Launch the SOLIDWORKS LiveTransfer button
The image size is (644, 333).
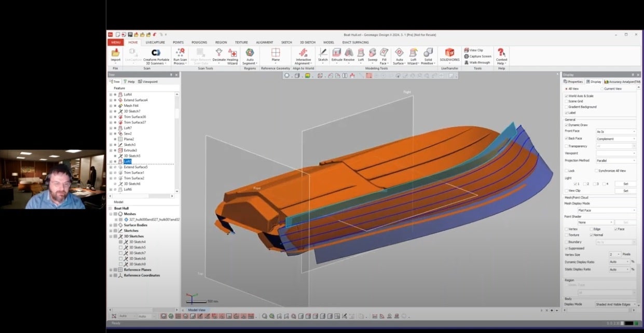(x=449, y=54)
